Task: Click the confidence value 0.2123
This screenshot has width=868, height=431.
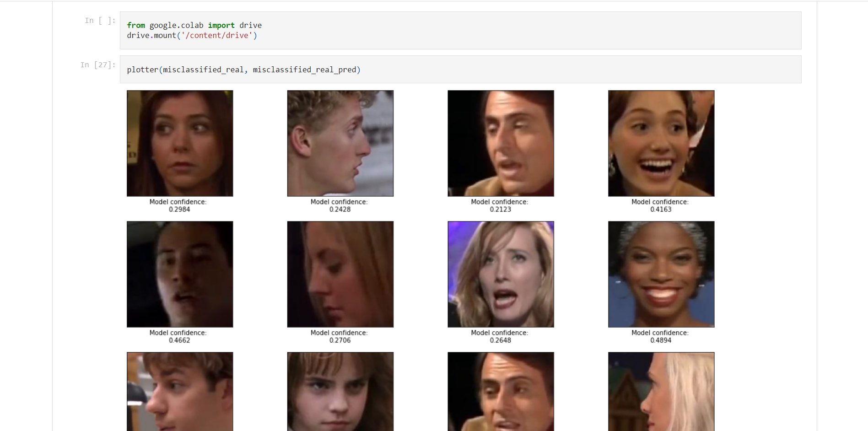Action: tap(501, 210)
